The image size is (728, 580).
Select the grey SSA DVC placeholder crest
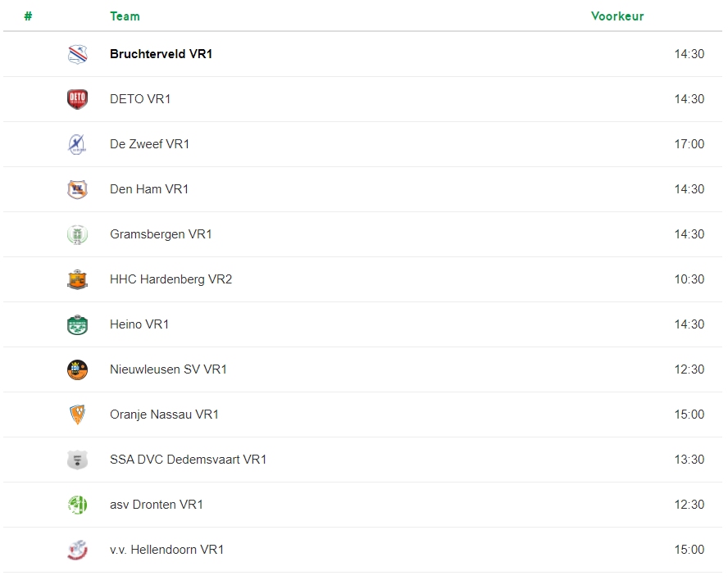(x=77, y=460)
